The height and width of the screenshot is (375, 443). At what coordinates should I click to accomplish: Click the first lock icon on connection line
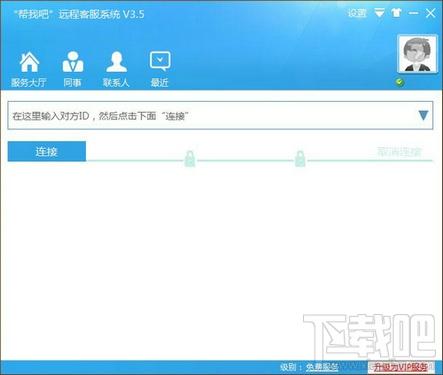pyautogui.click(x=190, y=158)
